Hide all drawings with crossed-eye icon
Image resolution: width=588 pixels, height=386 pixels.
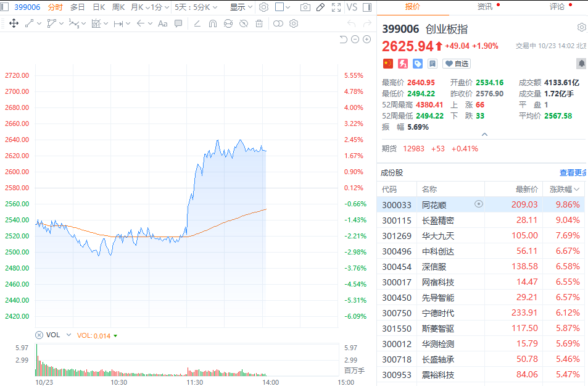point(244,23)
